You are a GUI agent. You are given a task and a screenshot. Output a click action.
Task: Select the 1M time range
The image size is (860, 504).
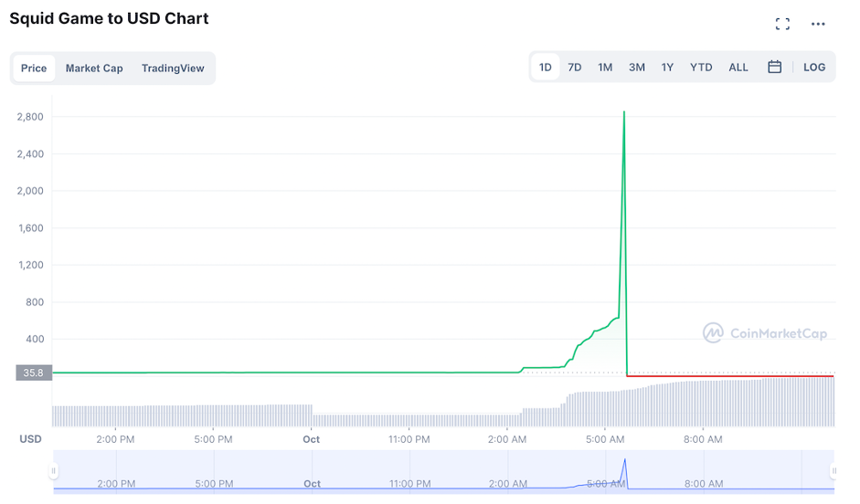(605, 67)
